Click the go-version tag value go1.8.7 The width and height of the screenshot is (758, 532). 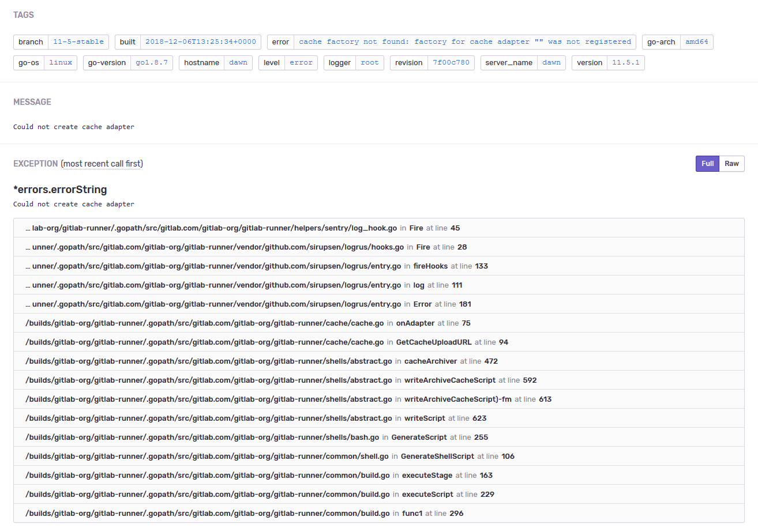click(x=152, y=63)
